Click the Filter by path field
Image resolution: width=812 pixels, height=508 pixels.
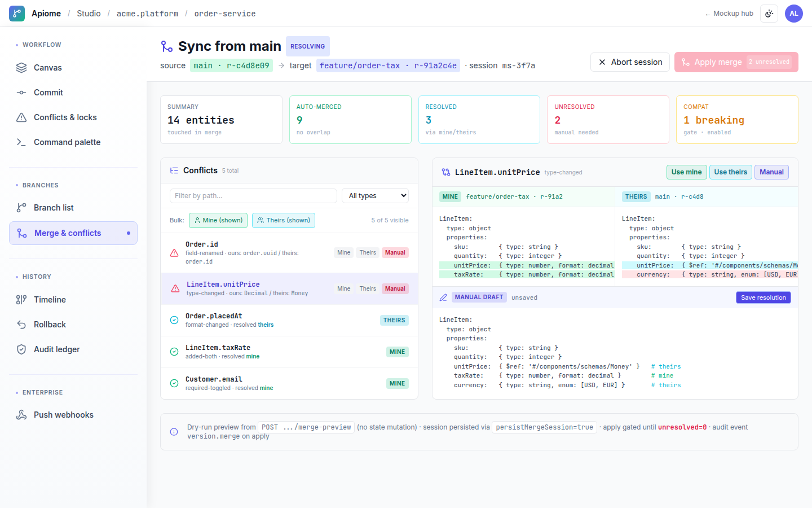click(253, 196)
